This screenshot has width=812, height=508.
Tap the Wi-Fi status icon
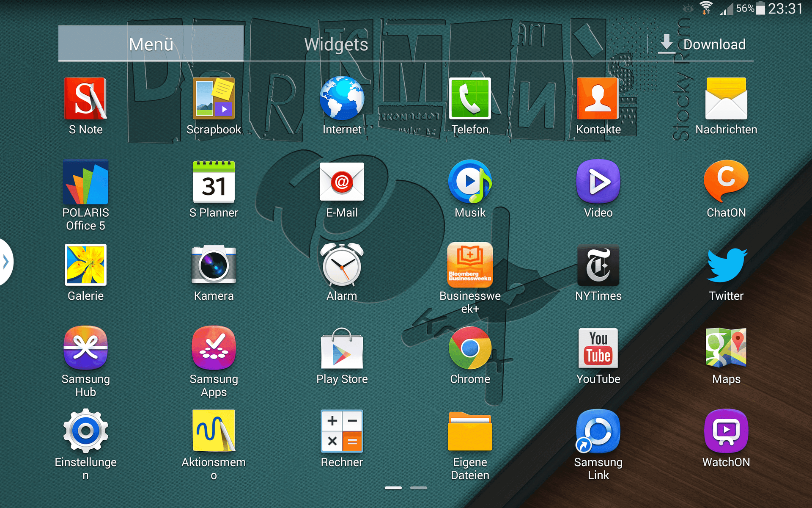point(705,8)
